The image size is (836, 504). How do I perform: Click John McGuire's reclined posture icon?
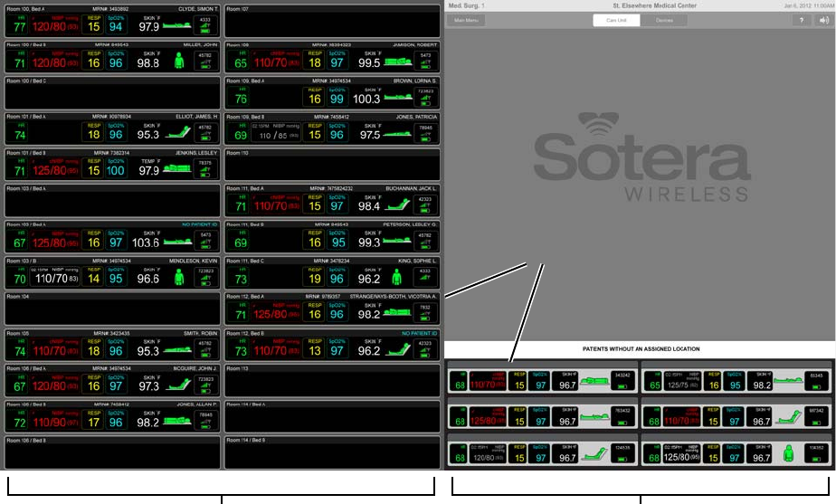point(178,384)
